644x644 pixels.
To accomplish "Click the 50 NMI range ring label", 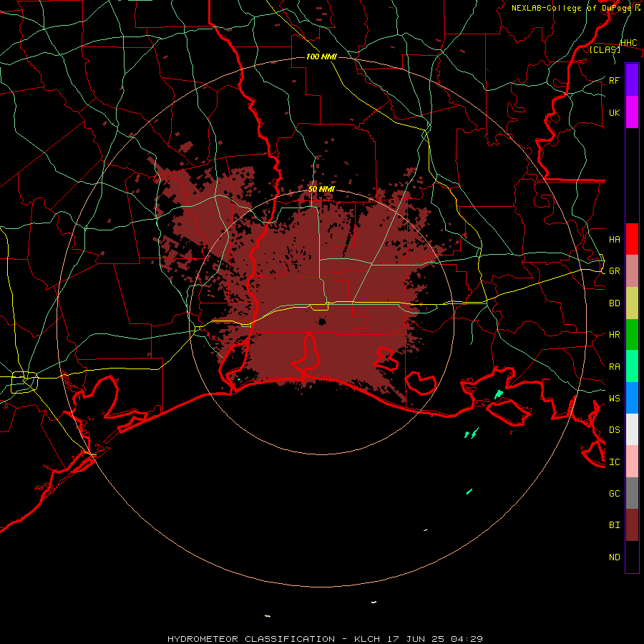I will tap(321, 189).
